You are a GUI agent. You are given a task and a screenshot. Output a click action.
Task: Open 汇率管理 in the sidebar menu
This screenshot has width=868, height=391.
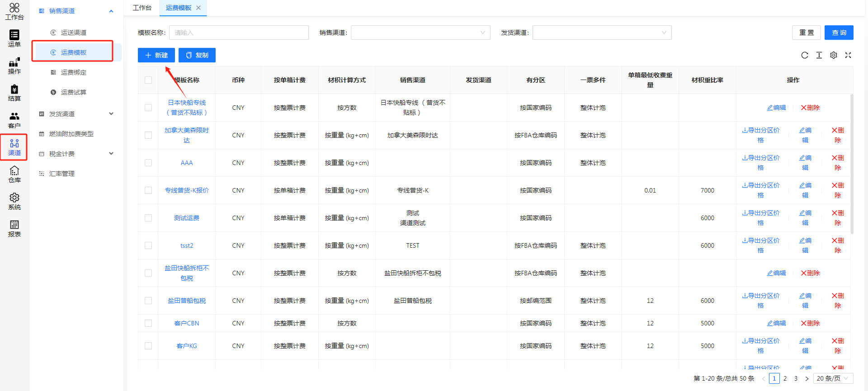click(x=62, y=174)
